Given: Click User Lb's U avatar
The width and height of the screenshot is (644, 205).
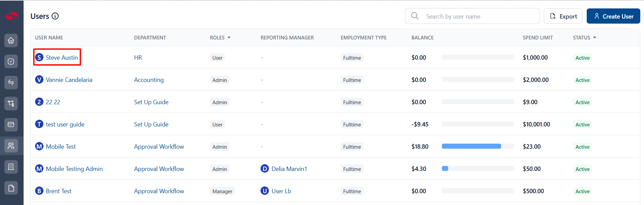Looking at the screenshot, I should tap(265, 191).
